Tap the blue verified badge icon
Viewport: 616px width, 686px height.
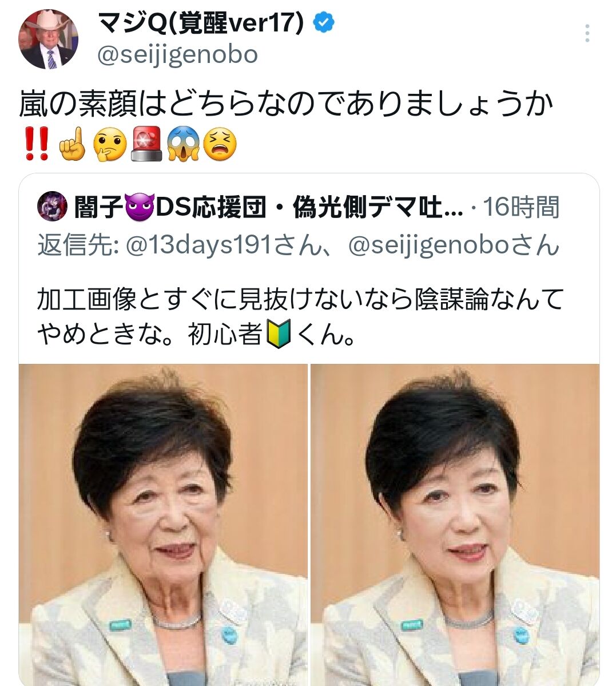[x=324, y=23]
